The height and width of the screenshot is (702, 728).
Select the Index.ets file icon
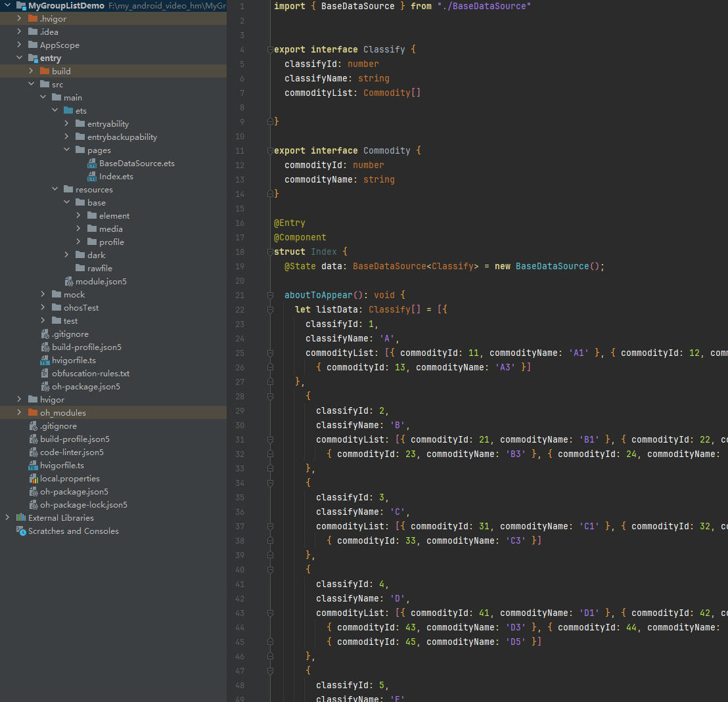tap(92, 176)
